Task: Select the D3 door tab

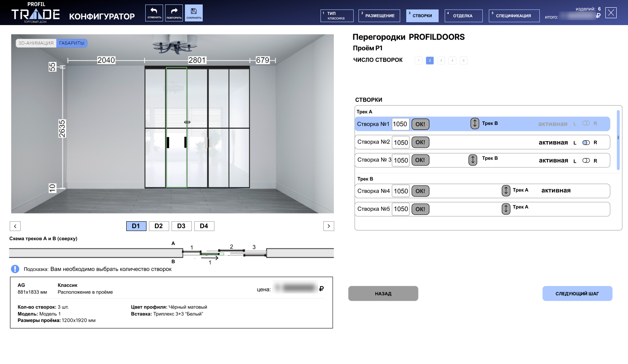Action: click(x=181, y=226)
